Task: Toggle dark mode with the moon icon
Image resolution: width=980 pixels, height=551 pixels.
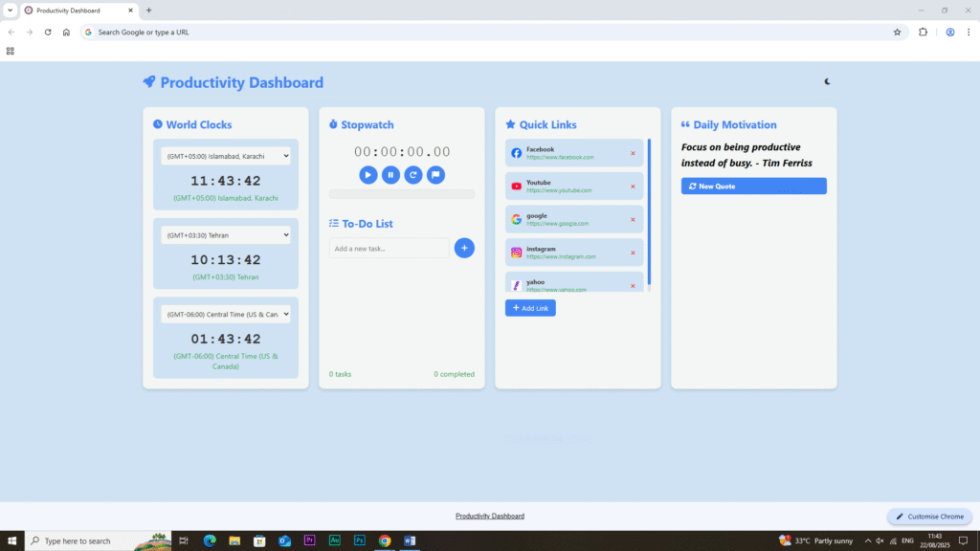Action: [x=827, y=81]
